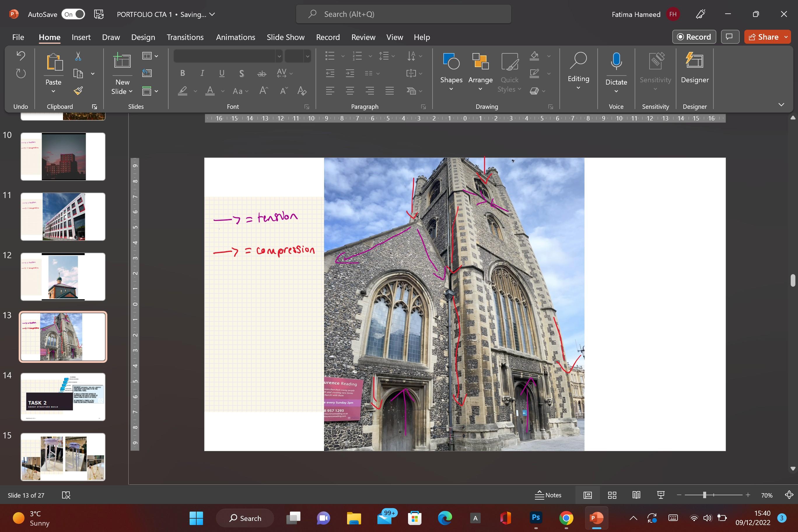Click the Format Painter brush icon
798x532 pixels.
click(x=78, y=91)
